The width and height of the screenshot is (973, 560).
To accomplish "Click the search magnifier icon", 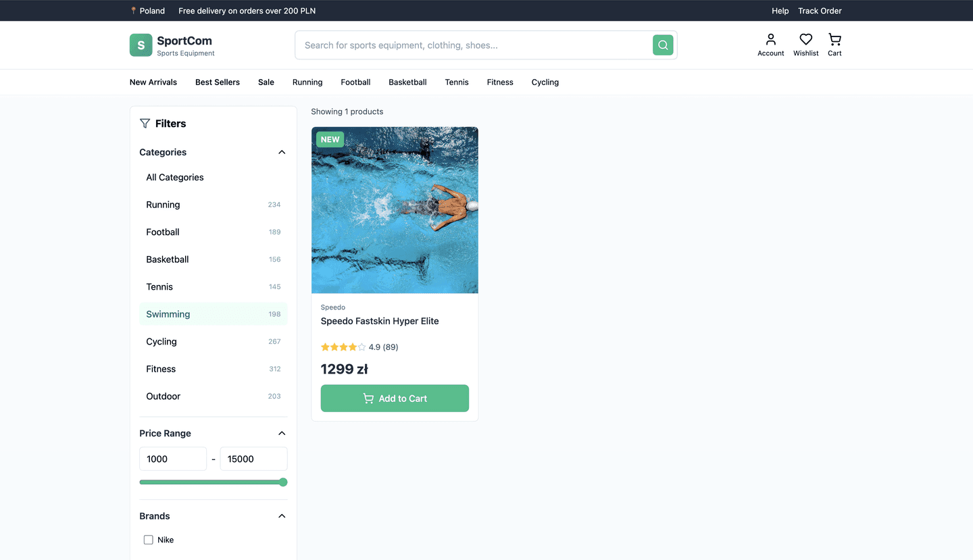I will coord(662,45).
